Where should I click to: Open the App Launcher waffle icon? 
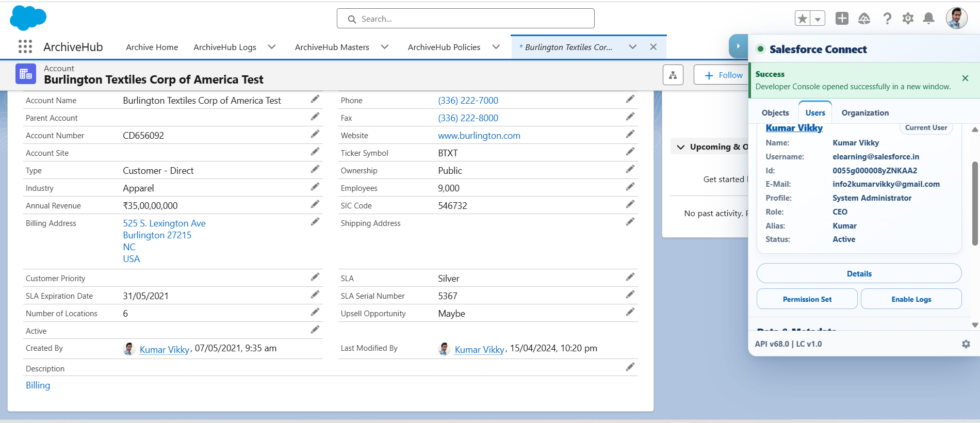[25, 47]
